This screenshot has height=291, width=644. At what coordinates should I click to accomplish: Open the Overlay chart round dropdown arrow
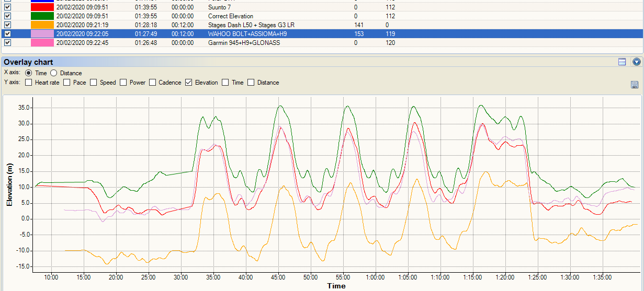point(637,62)
